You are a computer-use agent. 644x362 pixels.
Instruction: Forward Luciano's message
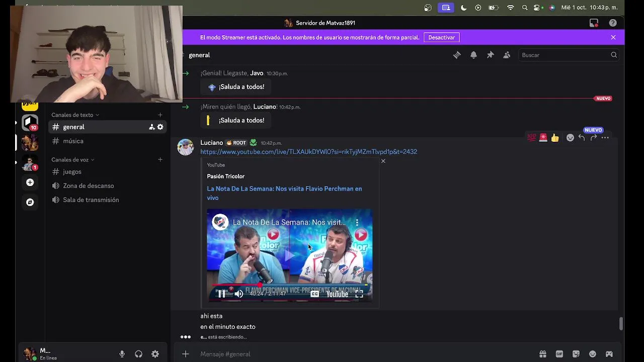[x=593, y=137]
